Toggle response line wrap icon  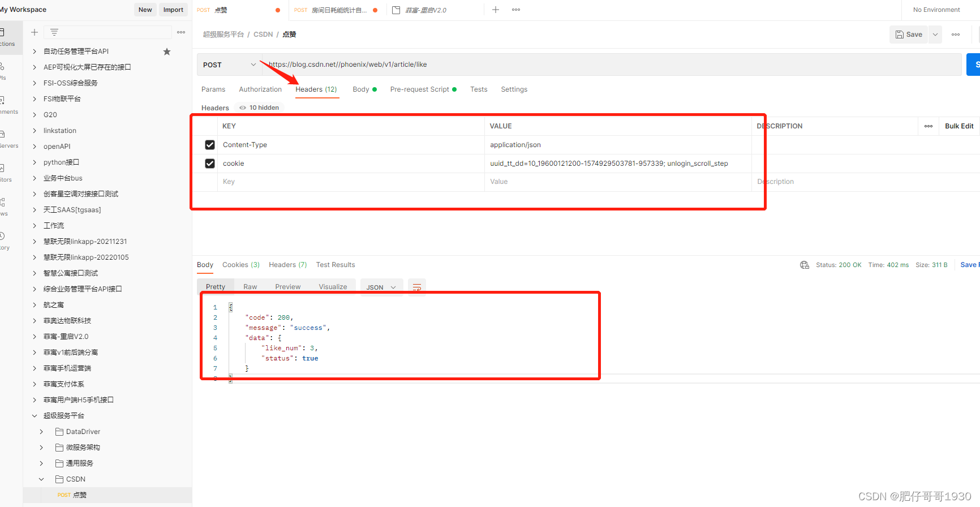point(417,287)
